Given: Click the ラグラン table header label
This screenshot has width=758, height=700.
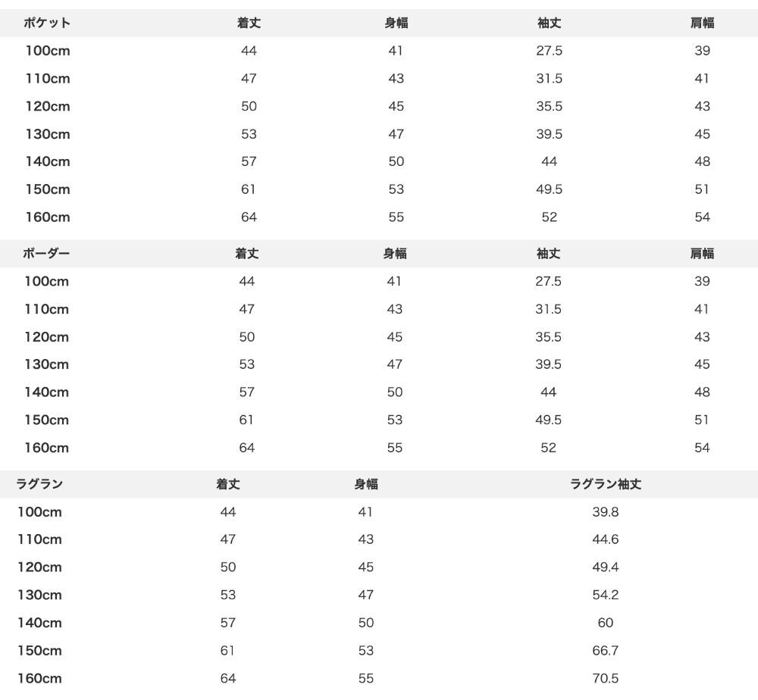Looking at the screenshot, I should [39, 483].
